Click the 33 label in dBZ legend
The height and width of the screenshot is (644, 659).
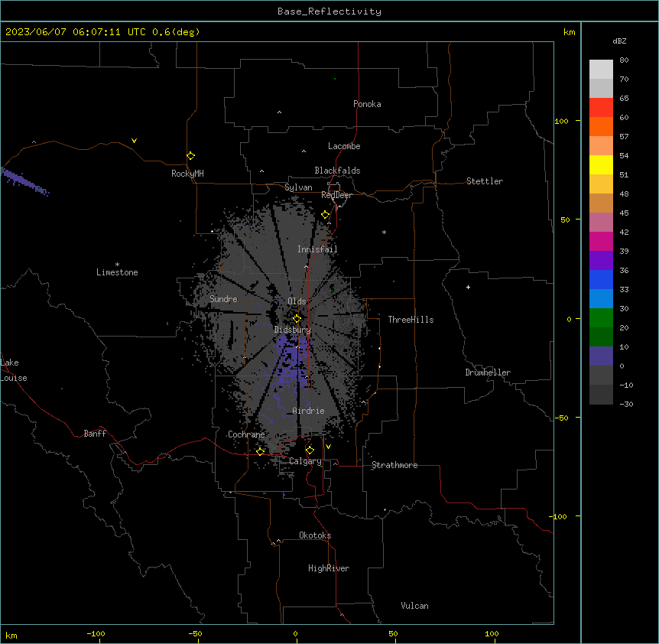coord(624,290)
